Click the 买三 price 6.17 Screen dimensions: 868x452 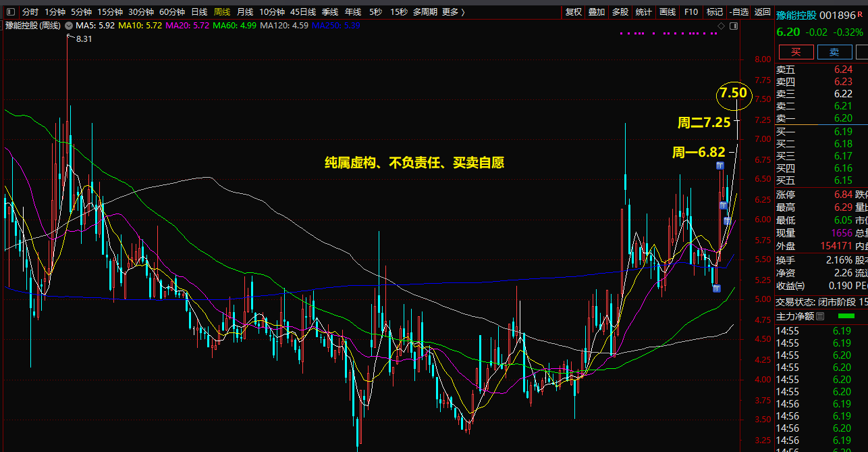pyautogui.click(x=843, y=156)
